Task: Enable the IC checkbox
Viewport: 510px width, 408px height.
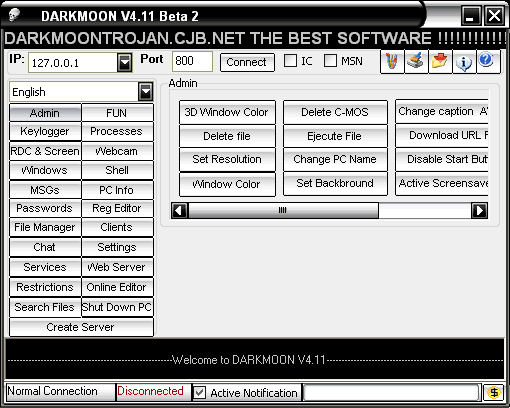Action: point(290,61)
